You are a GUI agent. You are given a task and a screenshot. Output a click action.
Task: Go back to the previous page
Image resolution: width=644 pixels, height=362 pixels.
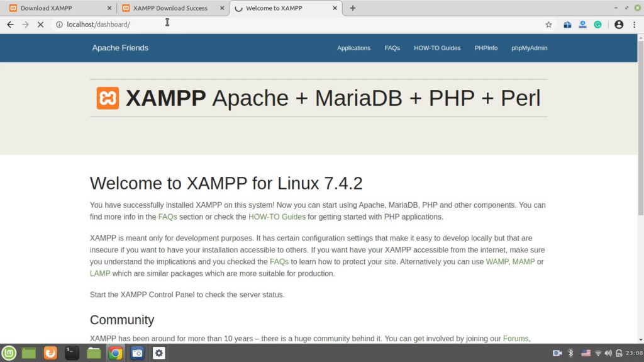tap(10, 25)
